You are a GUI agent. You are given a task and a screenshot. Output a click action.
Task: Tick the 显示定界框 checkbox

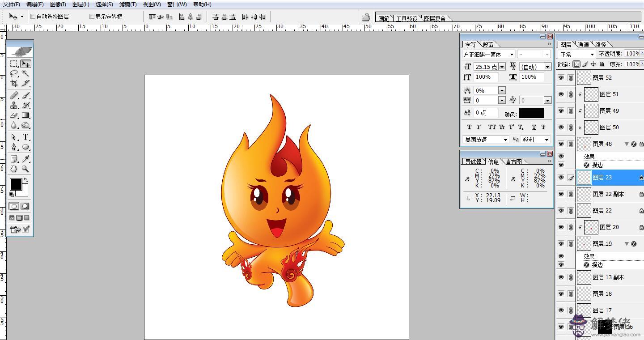pos(92,17)
